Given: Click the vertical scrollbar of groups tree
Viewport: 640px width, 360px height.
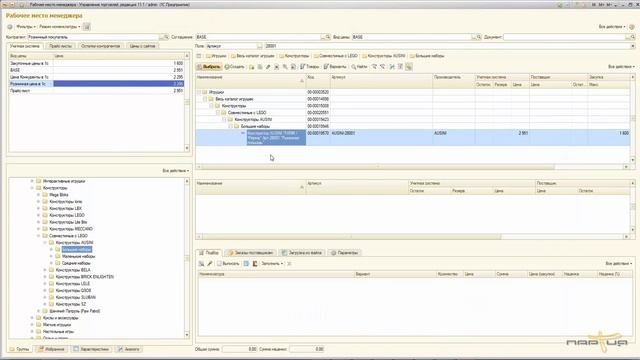Looking at the screenshot, I should pyautogui.click(x=187, y=258).
